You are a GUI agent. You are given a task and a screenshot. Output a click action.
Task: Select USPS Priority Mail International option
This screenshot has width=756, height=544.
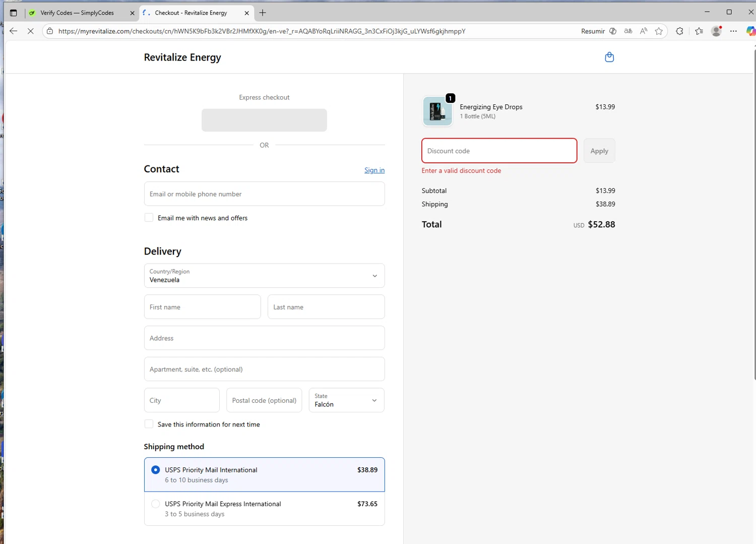[x=264, y=474]
